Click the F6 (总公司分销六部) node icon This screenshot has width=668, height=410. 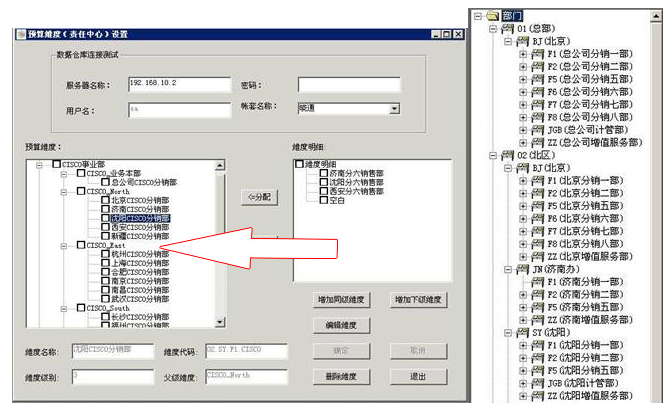point(538,92)
